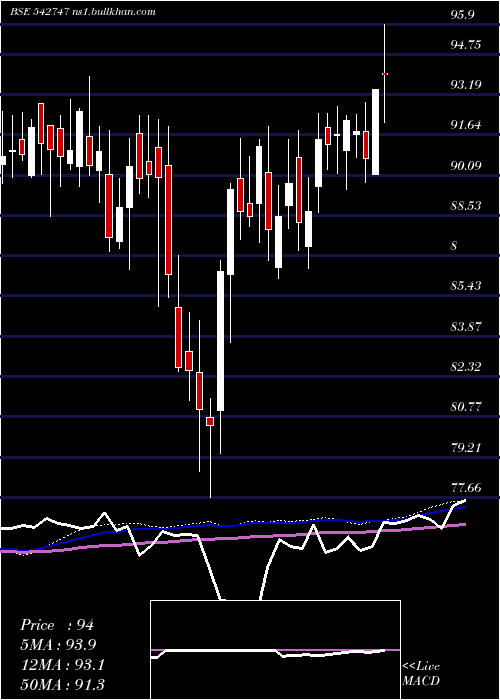Click the 82.32 price axis label
The image size is (500, 700).
[466, 367]
